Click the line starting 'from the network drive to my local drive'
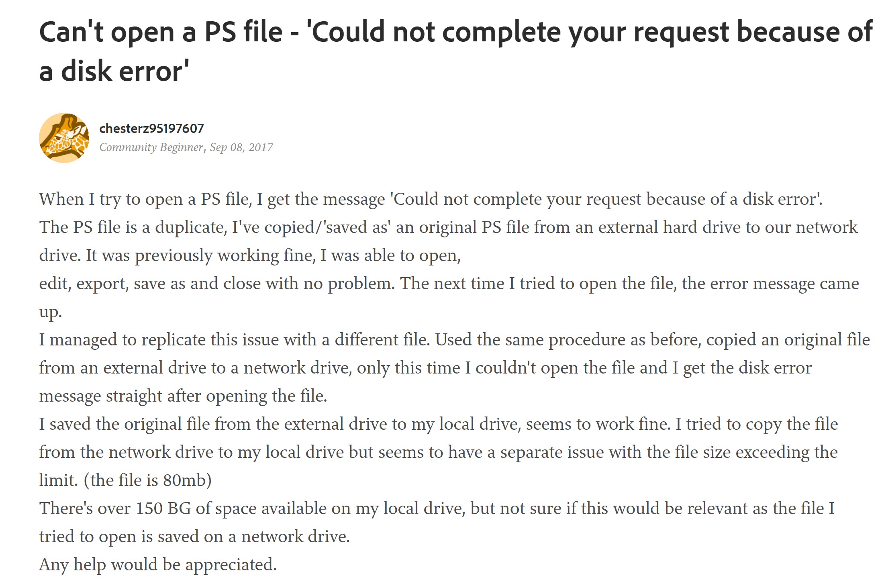This screenshot has width=880, height=588. point(438,452)
